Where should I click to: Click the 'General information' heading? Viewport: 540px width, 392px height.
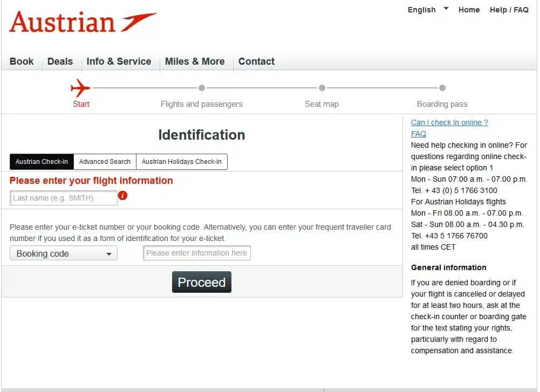(448, 267)
